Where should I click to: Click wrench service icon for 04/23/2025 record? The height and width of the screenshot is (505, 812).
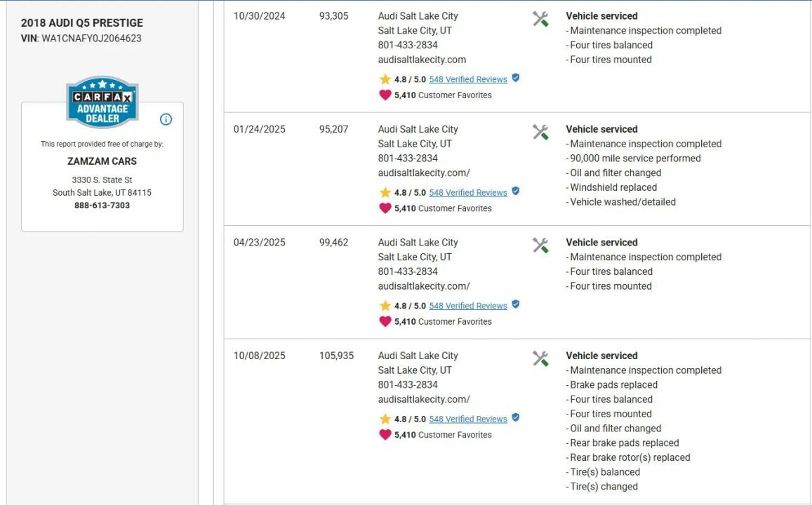click(x=540, y=245)
